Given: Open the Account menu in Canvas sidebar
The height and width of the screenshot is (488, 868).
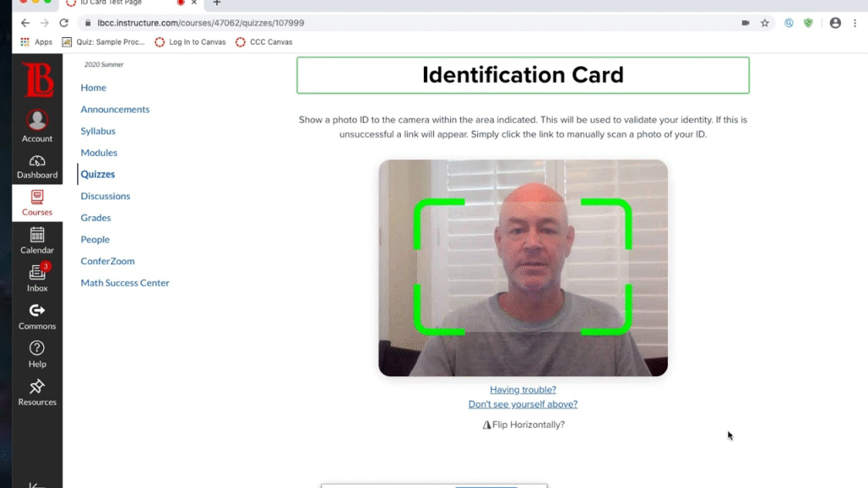Looking at the screenshot, I should (x=36, y=126).
